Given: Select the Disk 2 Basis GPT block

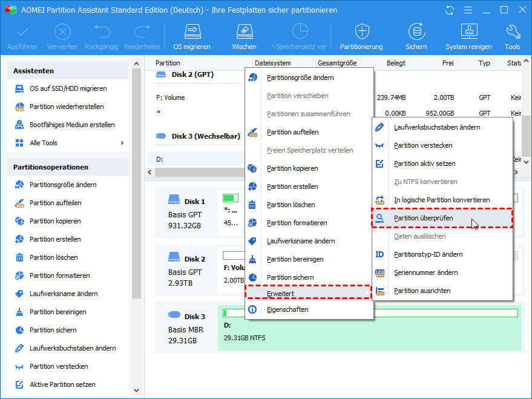Looking at the screenshot, I should click(x=186, y=271).
